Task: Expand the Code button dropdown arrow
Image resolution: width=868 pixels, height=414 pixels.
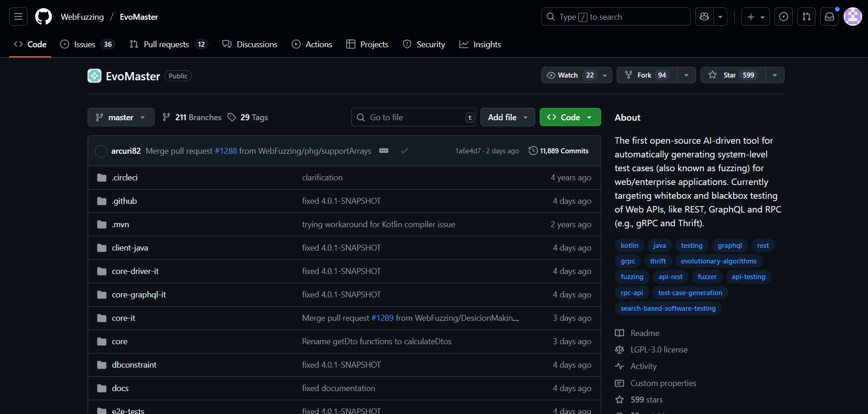Action: click(590, 117)
